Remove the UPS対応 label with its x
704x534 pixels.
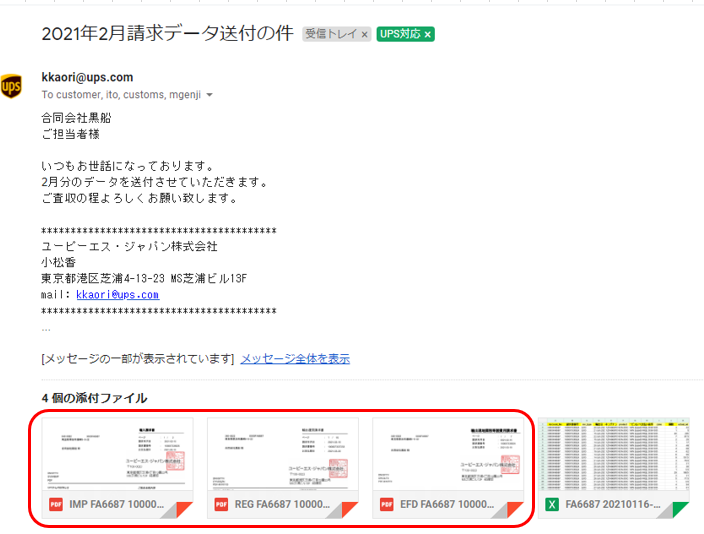(x=428, y=34)
